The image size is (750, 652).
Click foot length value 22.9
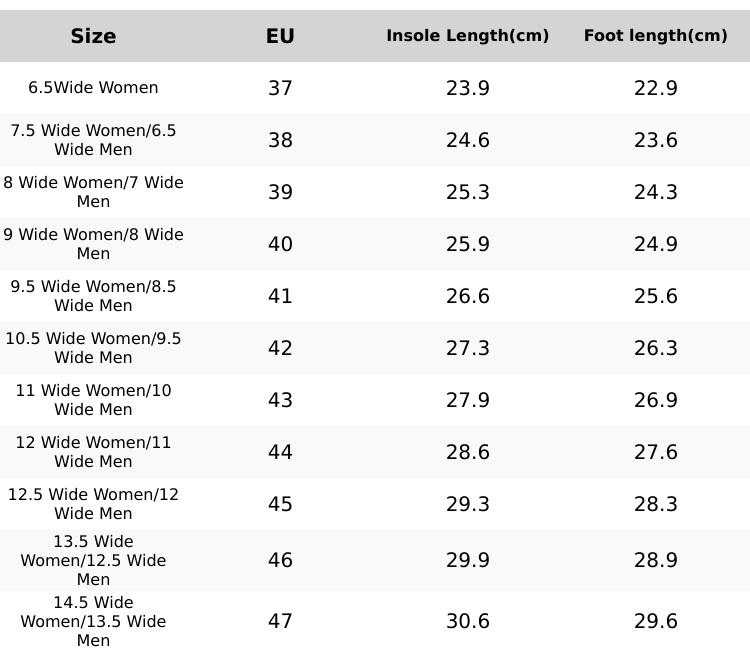coord(655,88)
